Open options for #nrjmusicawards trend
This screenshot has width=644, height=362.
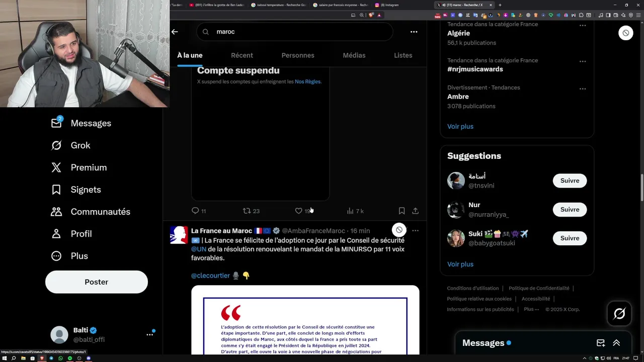click(582, 61)
